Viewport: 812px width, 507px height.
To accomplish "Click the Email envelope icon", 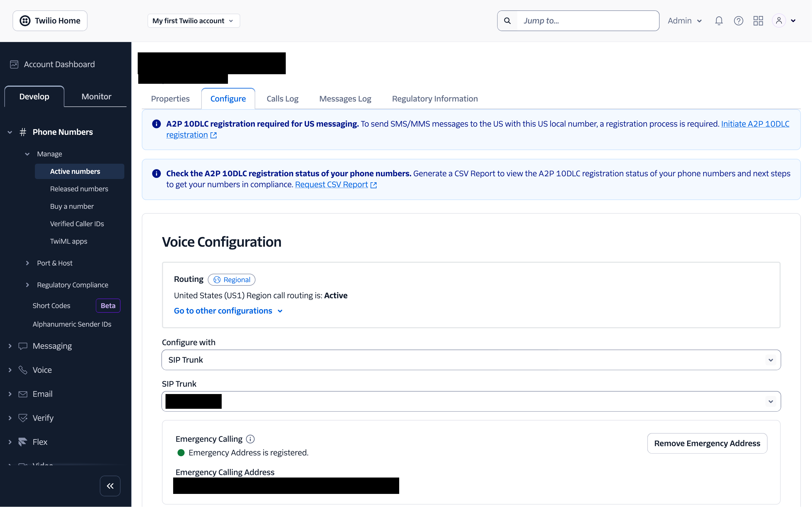I will pyautogui.click(x=23, y=394).
